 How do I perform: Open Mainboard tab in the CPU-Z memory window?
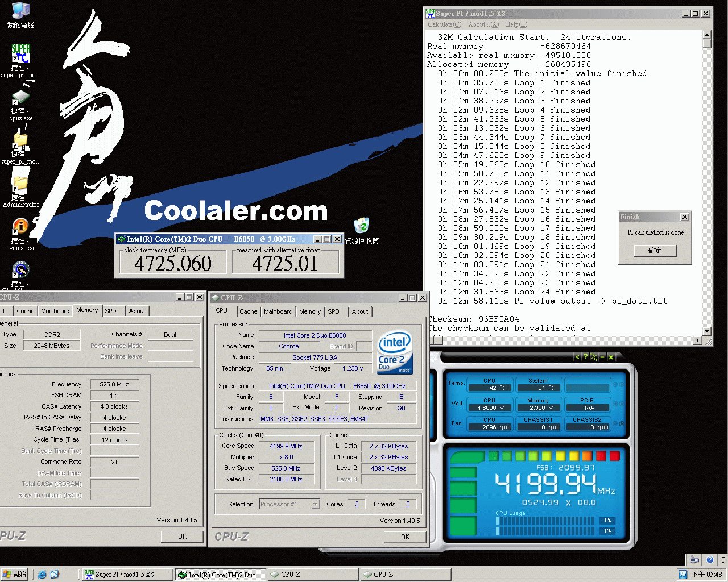[x=55, y=311]
